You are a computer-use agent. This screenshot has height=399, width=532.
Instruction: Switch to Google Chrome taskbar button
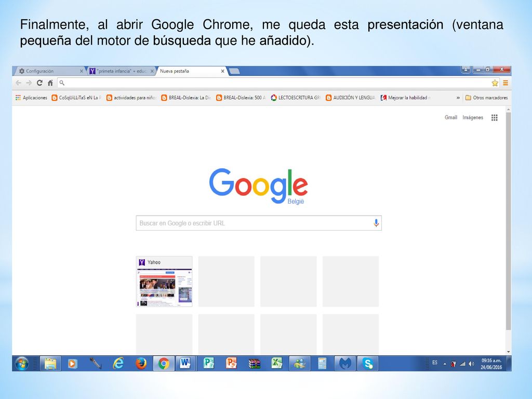click(164, 364)
